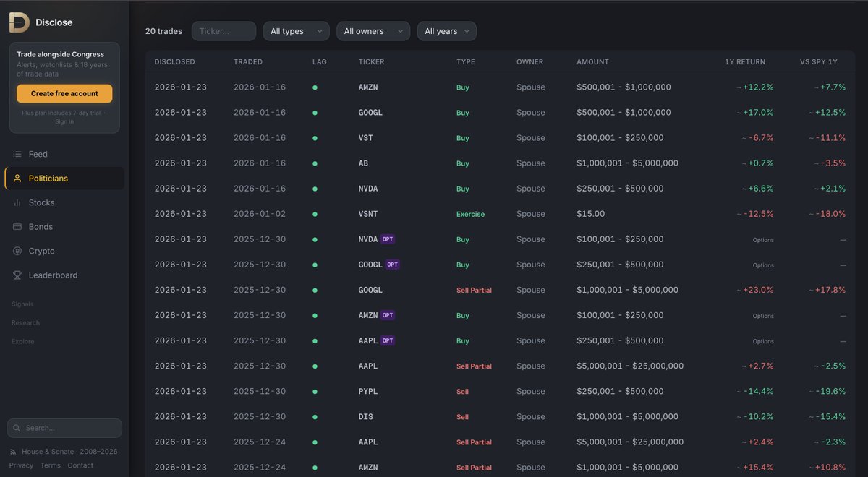Sort by OWNER column header

click(529, 62)
